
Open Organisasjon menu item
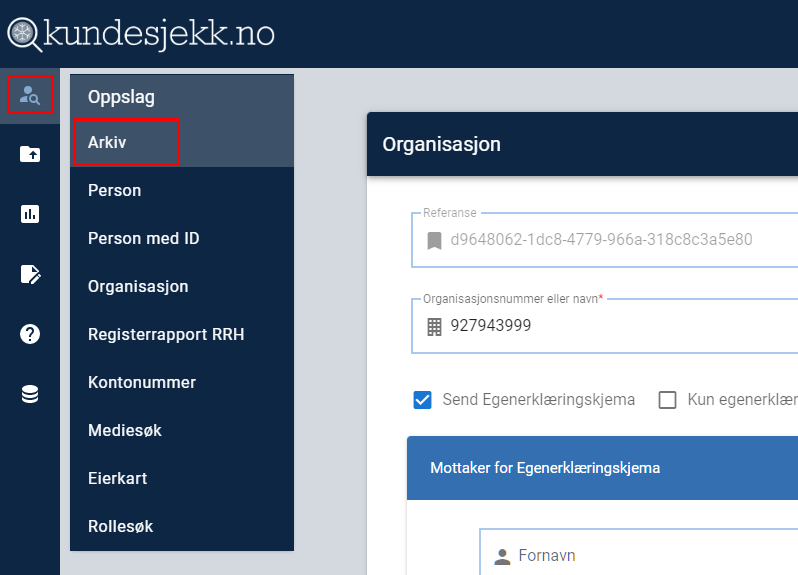coord(182,286)
